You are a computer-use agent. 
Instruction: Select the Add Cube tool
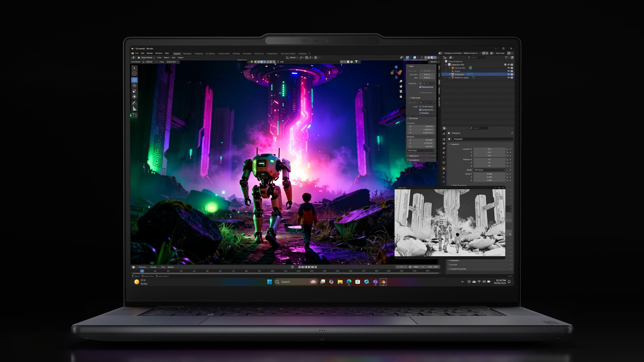coord(134,115)
